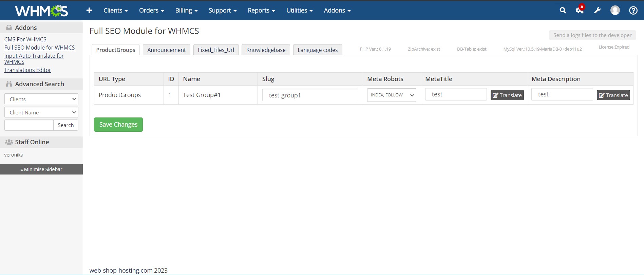The image size is (644, 275).
Task: Click the Slug field test-group1
Action: (x=310, y=95)
